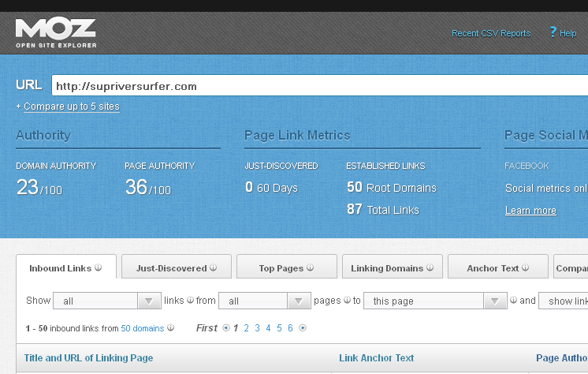This screenshot has height=374, width=588.
Task: Go to results page 6
Action: tap(290, 328)
